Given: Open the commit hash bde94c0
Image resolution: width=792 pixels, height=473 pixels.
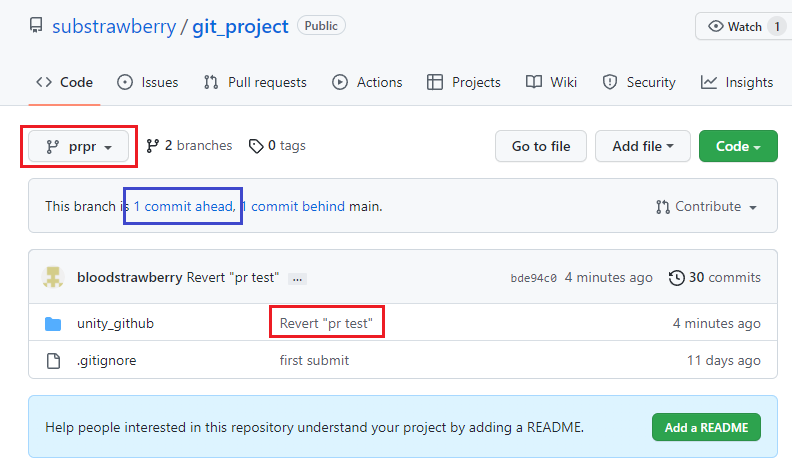Looking at the screenshot, I should pos(533,278).
